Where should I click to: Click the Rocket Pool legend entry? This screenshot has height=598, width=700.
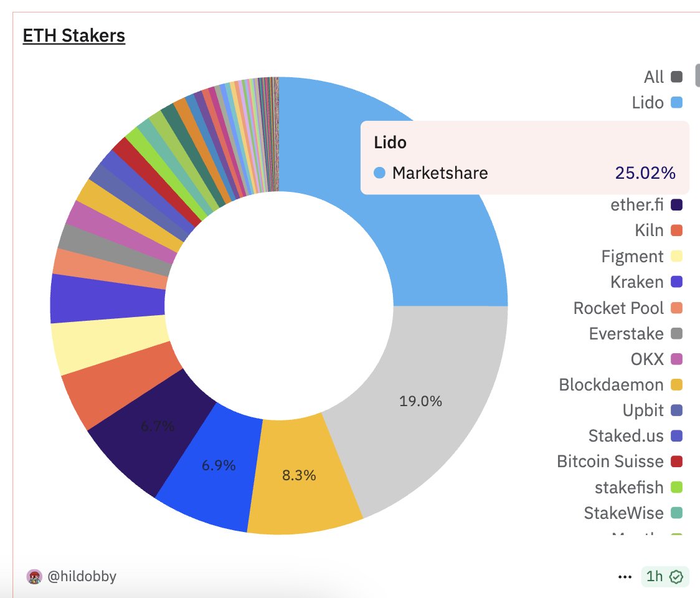tap(628, 308)
